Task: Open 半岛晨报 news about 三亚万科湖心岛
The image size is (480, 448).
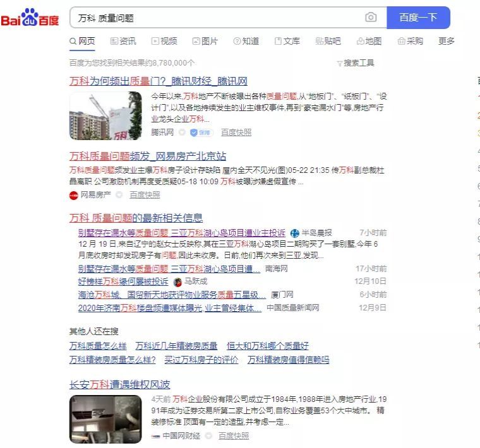Action: [x=181, y=233]
